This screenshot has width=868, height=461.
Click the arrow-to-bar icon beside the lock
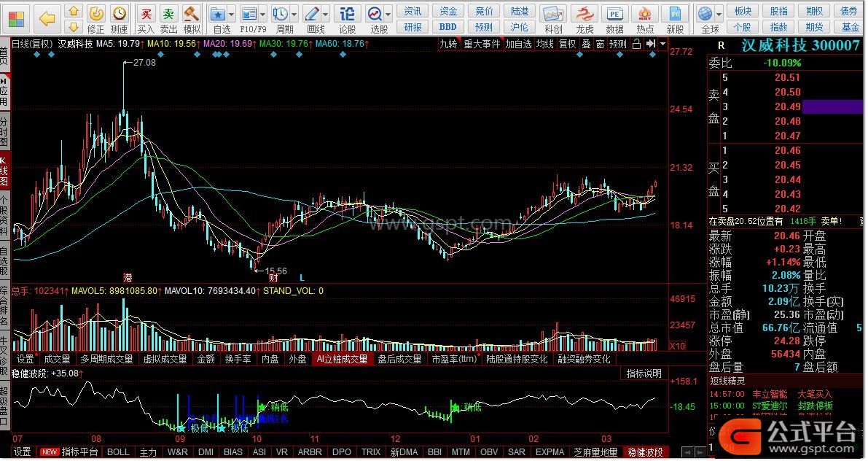click(650, 44)
